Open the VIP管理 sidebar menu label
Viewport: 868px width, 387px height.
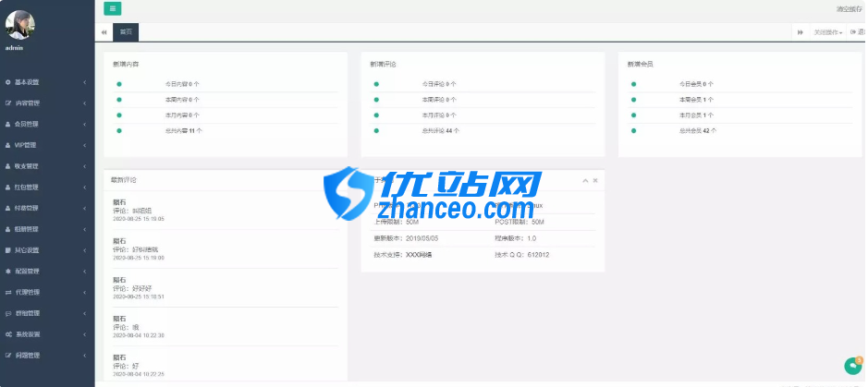(x=26, y=145)
